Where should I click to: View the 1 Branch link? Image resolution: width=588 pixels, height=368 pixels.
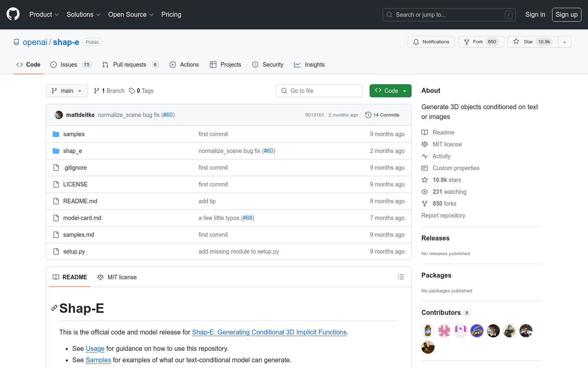click(109, 91)
